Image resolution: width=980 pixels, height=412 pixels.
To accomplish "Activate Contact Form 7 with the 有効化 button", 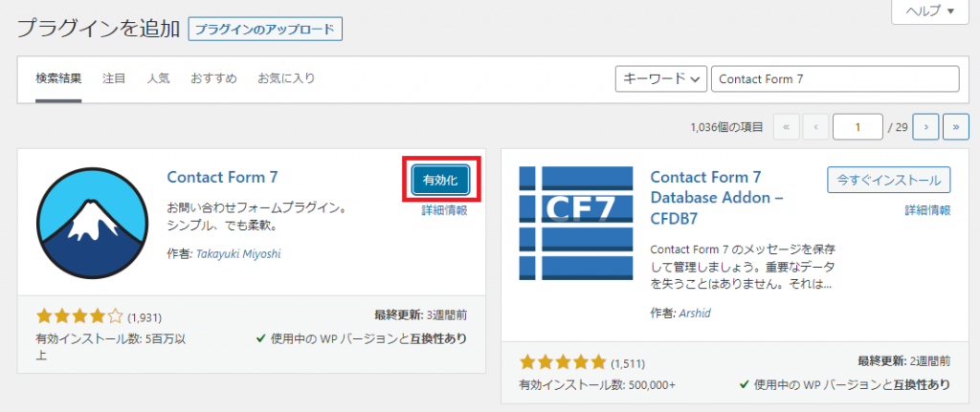I will (x=440, y=181).
